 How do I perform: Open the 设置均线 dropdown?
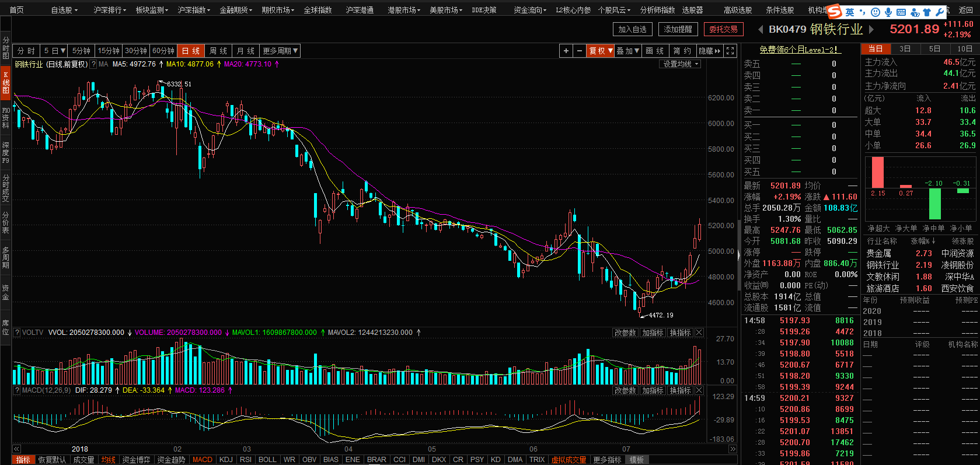pyautogui.click(x=681, y=64)
